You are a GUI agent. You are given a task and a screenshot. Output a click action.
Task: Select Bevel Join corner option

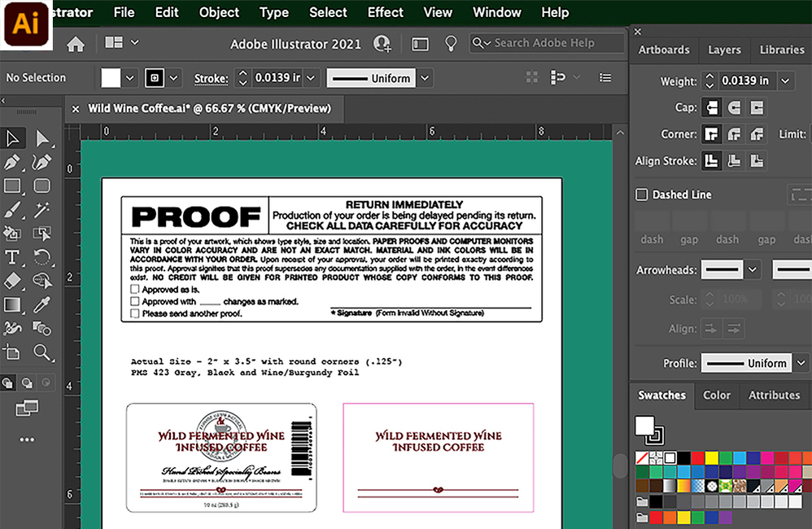click(757, 135)
